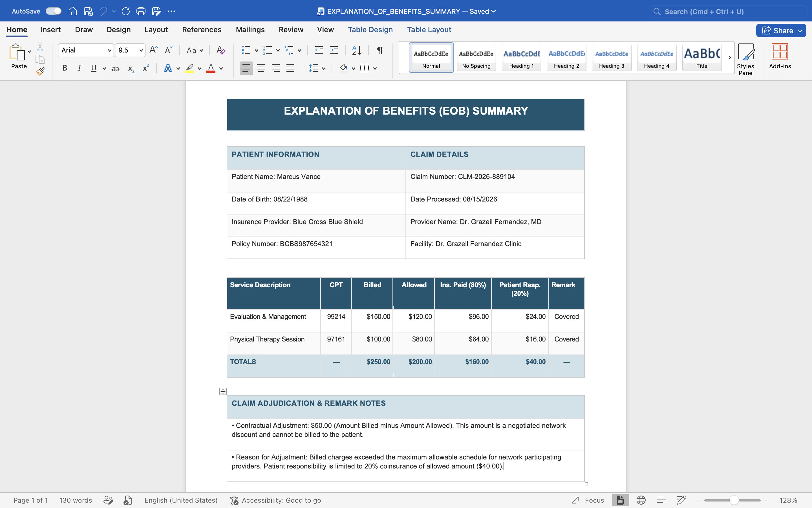The height and width of the screenshot is (508, 812).
Task: Click the Subscript icon
Action: 131,69
